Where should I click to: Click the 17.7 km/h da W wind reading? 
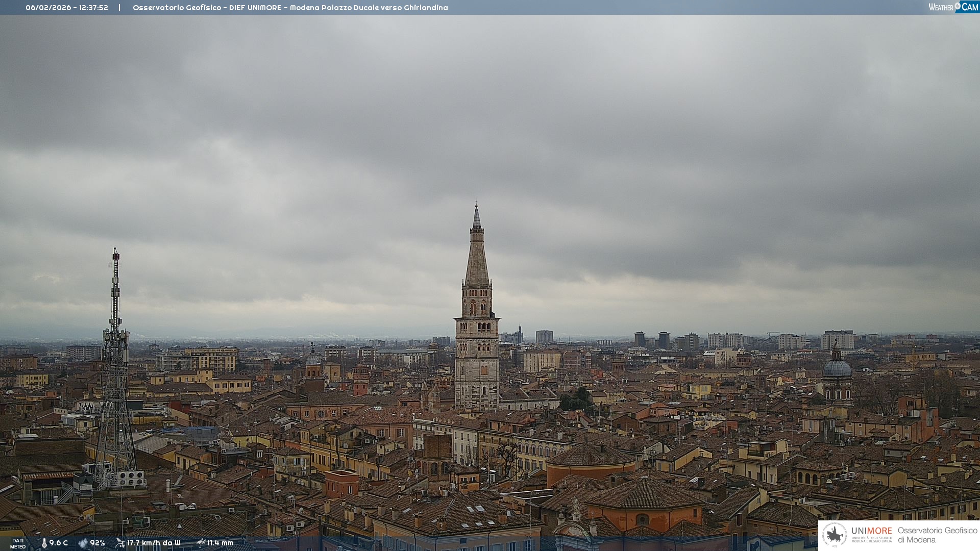pos(154,543)
